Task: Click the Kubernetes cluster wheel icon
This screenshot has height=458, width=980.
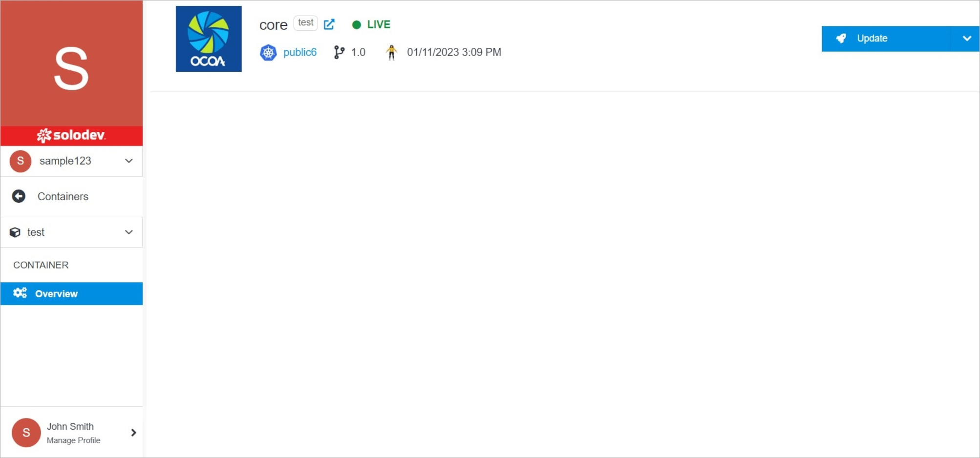Action: (x=268, y=52)
